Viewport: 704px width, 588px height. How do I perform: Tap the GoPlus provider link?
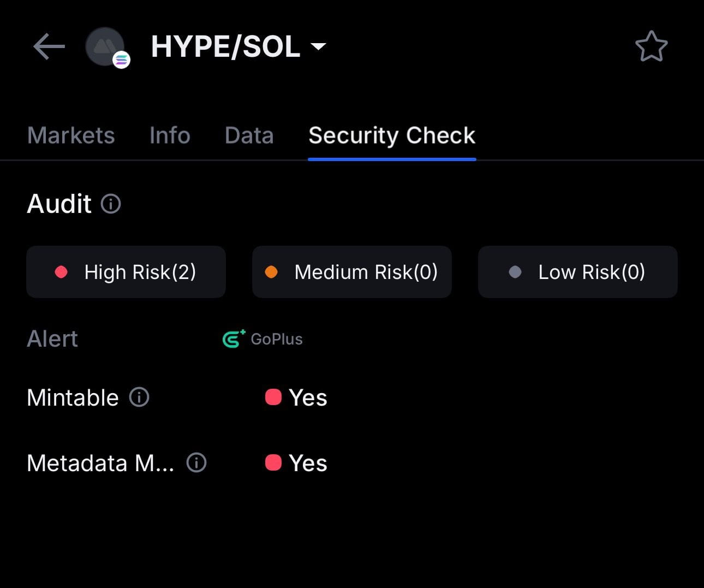tap(262, 338)
